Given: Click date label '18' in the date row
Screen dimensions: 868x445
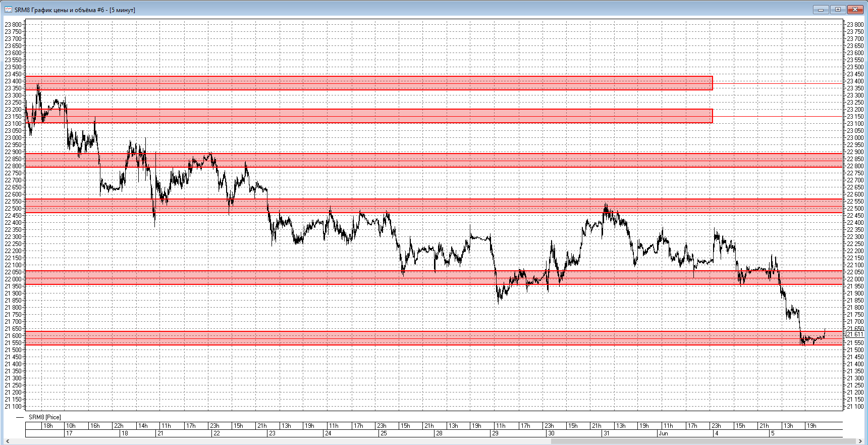Looking at the screenshot, I should click(125, 433).
